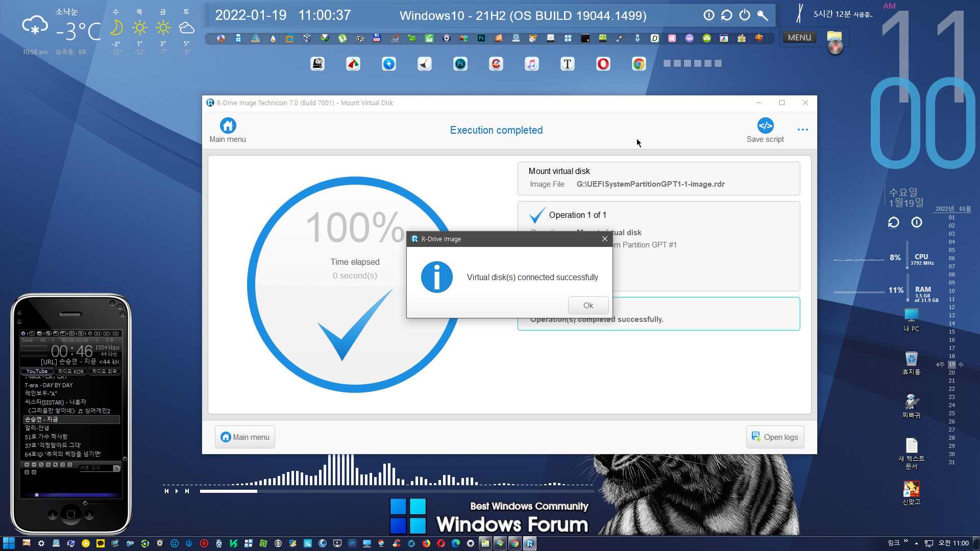The width and height of the screenshot is (980, 551).
Task: Click the remove (−) playlist button
Action: click(x=34, y=465)
